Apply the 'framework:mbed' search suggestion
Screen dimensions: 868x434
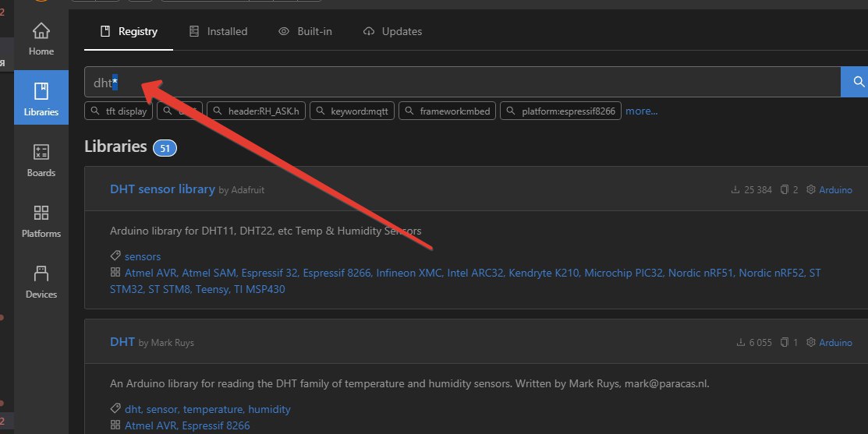tap(447, 111)
